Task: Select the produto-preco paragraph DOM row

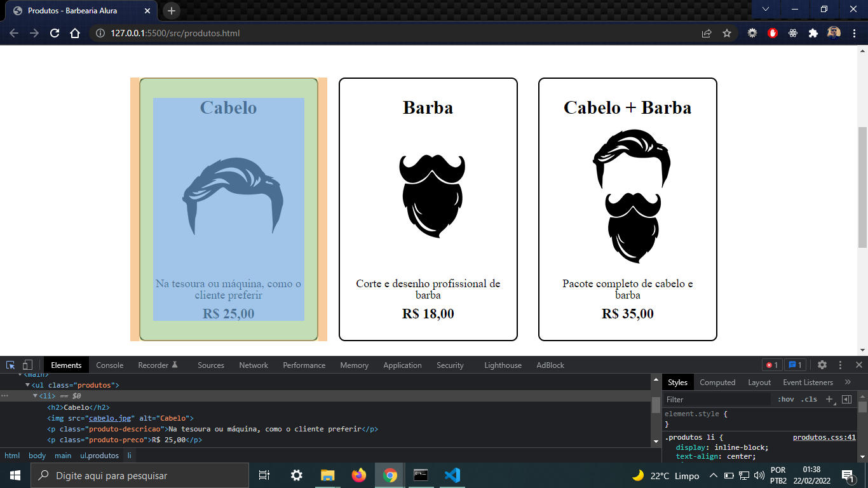Action: tap(325, 440)
